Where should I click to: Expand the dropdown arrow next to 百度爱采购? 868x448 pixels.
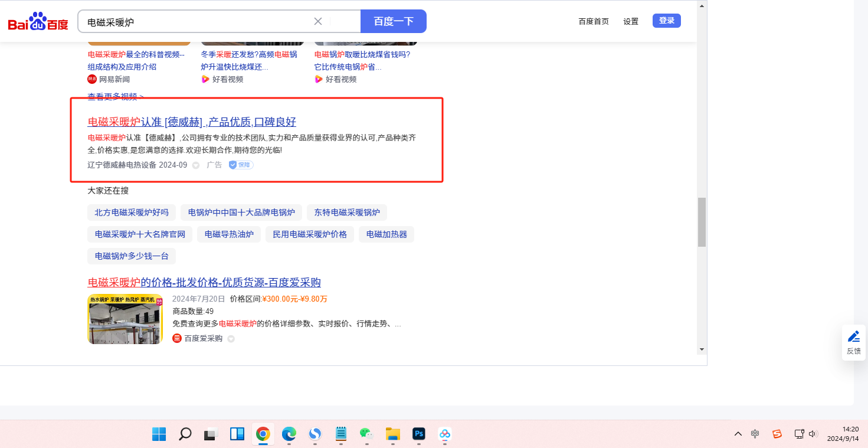point(231,339)
